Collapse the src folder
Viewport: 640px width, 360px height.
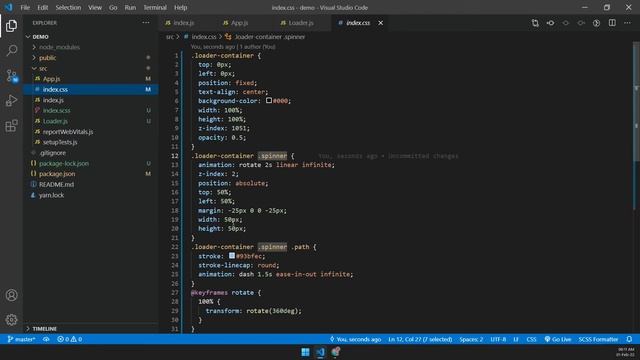[43, 68]
